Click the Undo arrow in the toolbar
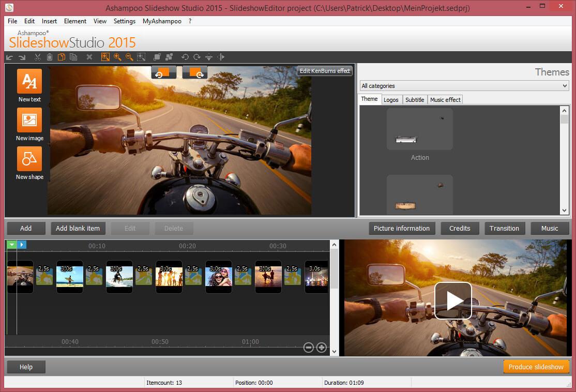The height and width of the screenshot is (392, 576). point(9,57)
